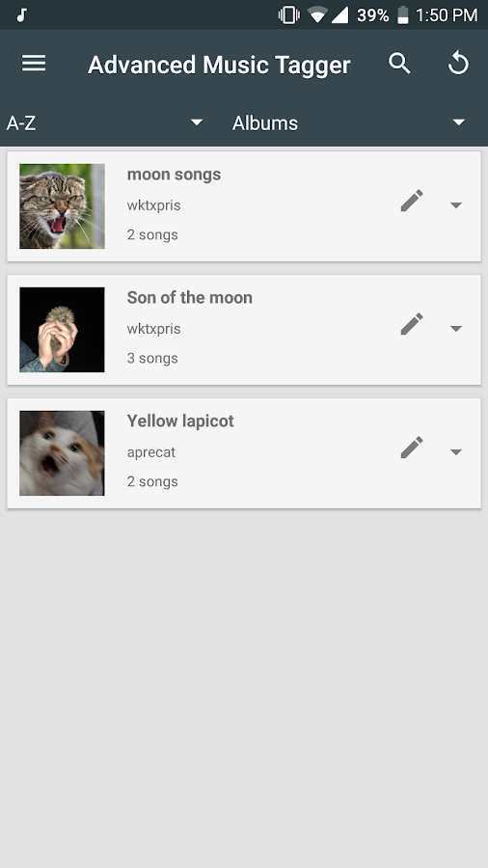Tap the music note notification icon
The width and height of the screenshot is (488, 868).
pyautogui.click(x=21, y=14)
